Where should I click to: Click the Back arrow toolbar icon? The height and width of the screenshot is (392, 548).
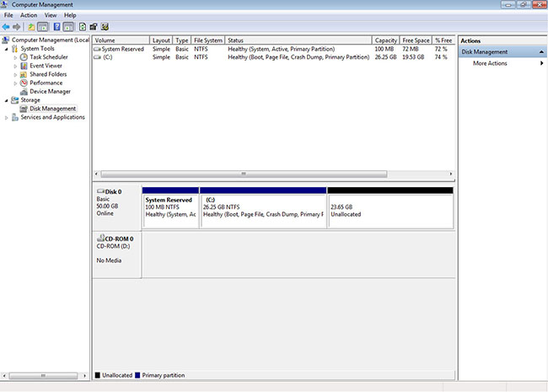[x=6, y=27]
